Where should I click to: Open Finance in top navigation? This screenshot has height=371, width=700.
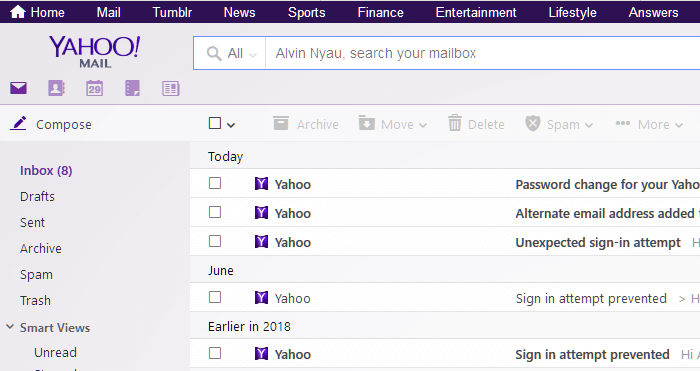[380, 13]
